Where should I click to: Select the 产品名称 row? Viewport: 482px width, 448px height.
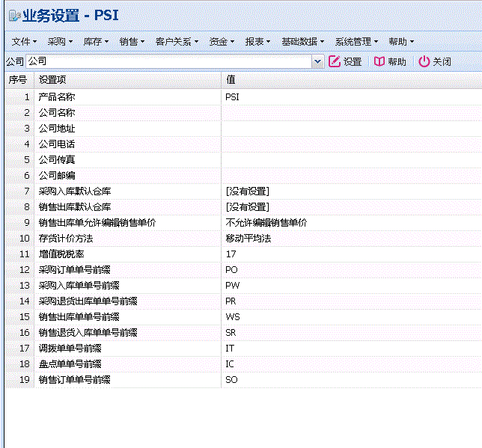243,97
